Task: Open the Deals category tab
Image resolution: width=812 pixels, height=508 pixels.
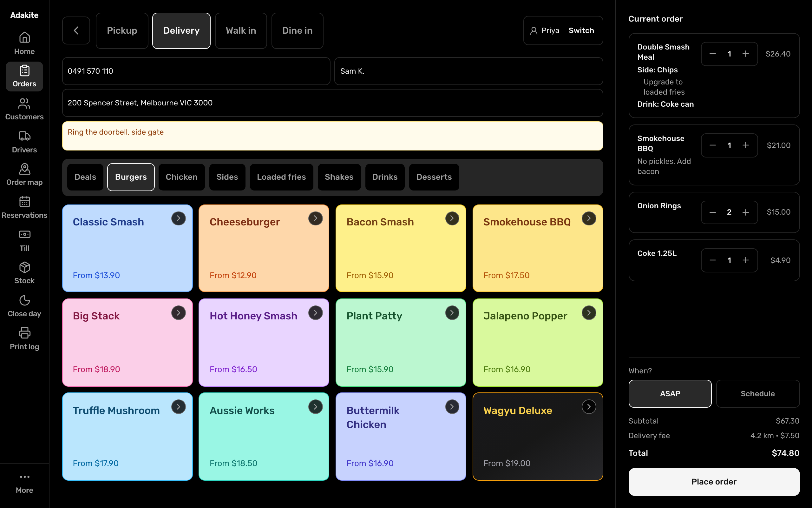Action: point(85,177)
